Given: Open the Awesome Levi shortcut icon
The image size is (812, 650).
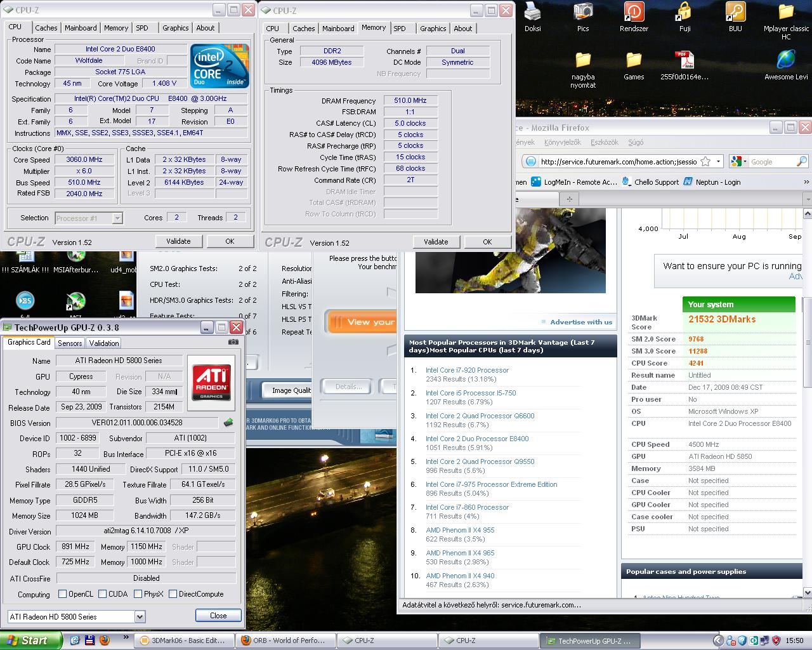Looking at the screenshot, I should click(786, 60).
